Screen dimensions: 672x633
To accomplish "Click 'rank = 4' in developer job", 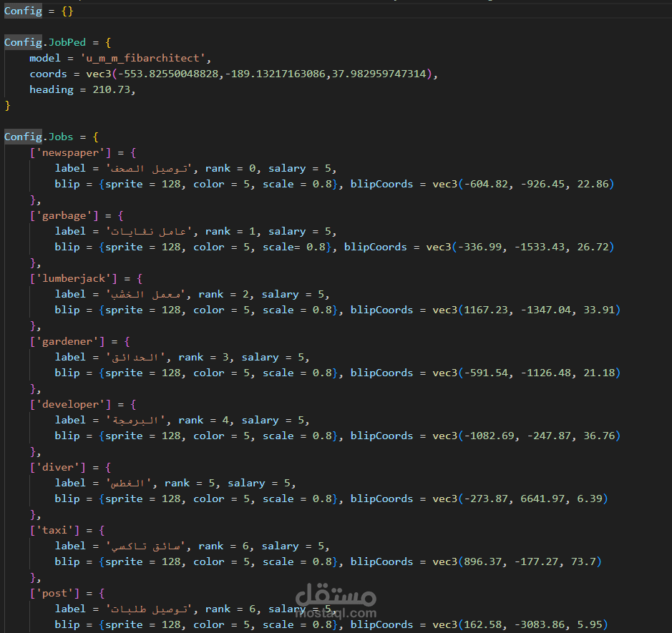I will point(203,421).
